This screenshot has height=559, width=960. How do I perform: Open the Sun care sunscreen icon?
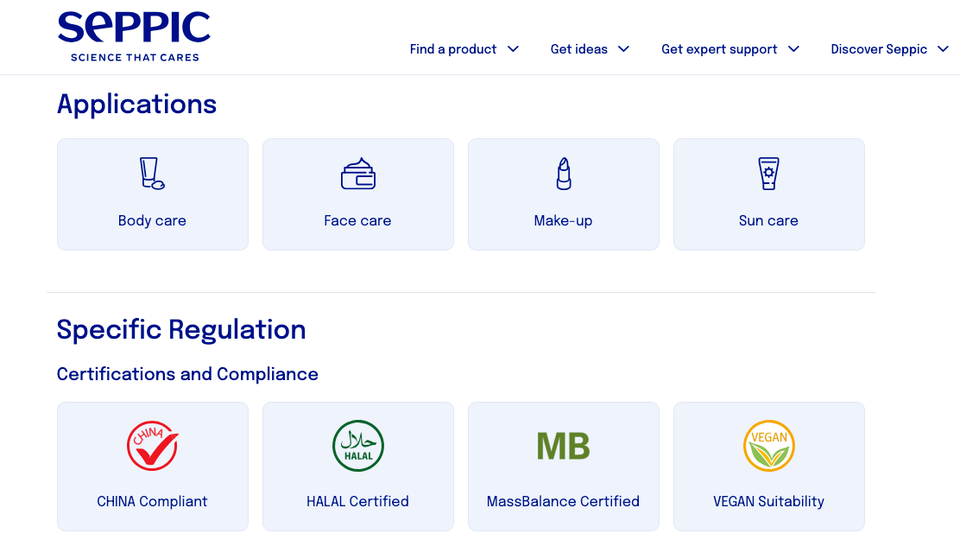point(768,174)
